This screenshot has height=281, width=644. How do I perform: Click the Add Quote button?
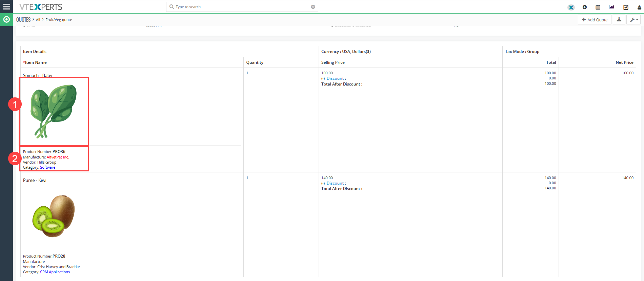click(595, 20)
